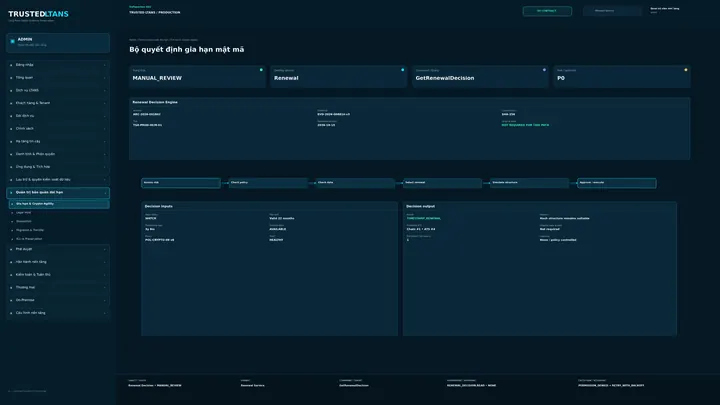Expand the Ứng dụng & Tích hợp chevron
This screenshot has width=720, height=405.
(105, 167)
